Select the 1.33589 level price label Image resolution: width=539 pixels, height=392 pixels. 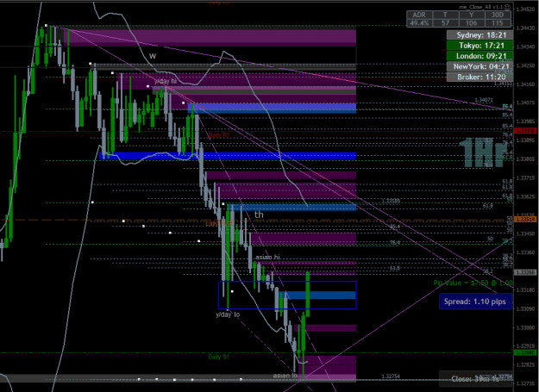391,201
